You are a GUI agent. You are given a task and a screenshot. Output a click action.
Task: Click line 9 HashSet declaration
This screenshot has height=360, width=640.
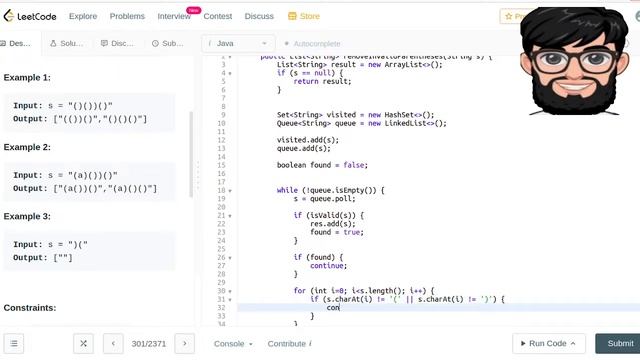(x=356, y=115)
